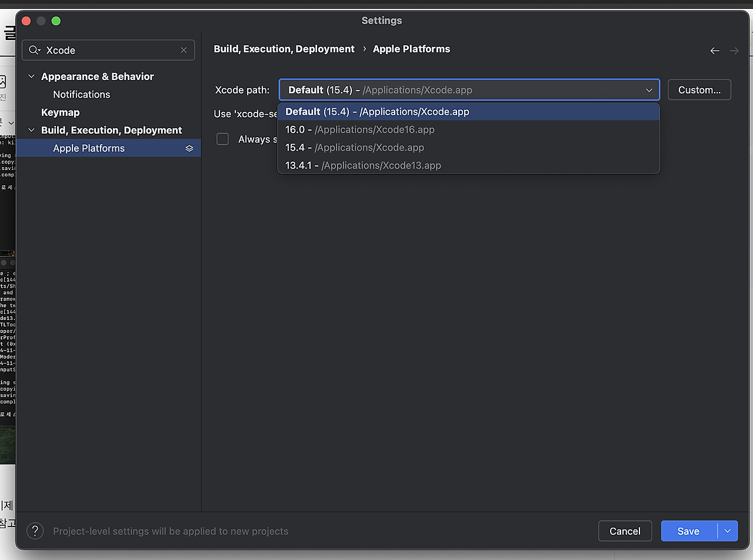Viewport: 753px width, 560px height.
Task: Click Apple Platforms breadcrumb title
Action: 411,49
